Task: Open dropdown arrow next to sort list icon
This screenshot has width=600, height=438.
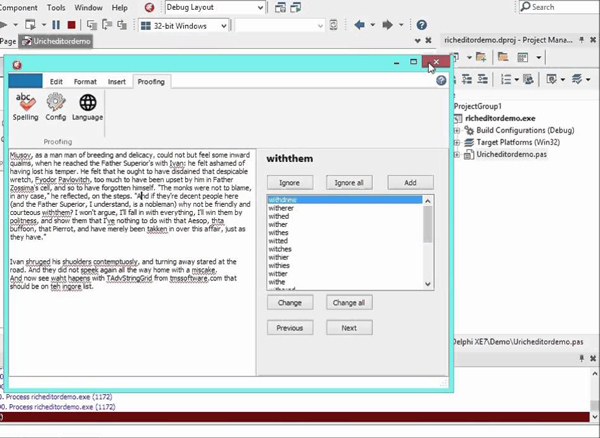Action: tap(516, 79)
